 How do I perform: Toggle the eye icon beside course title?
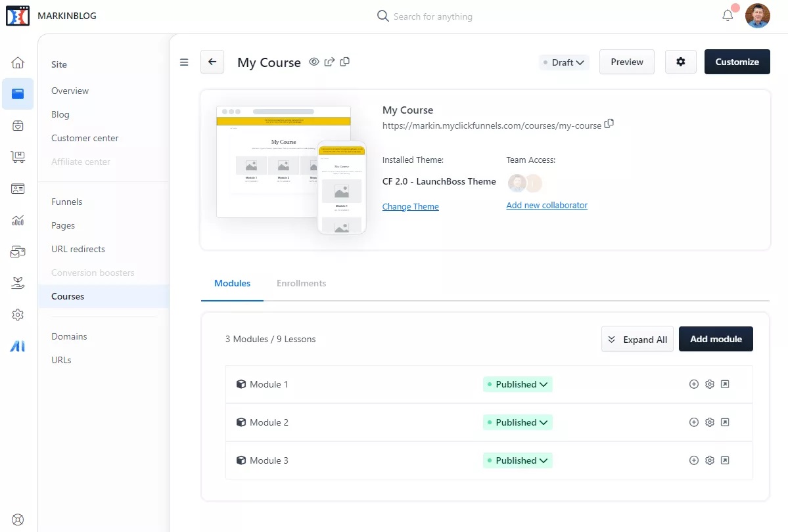tap(314, 62)
